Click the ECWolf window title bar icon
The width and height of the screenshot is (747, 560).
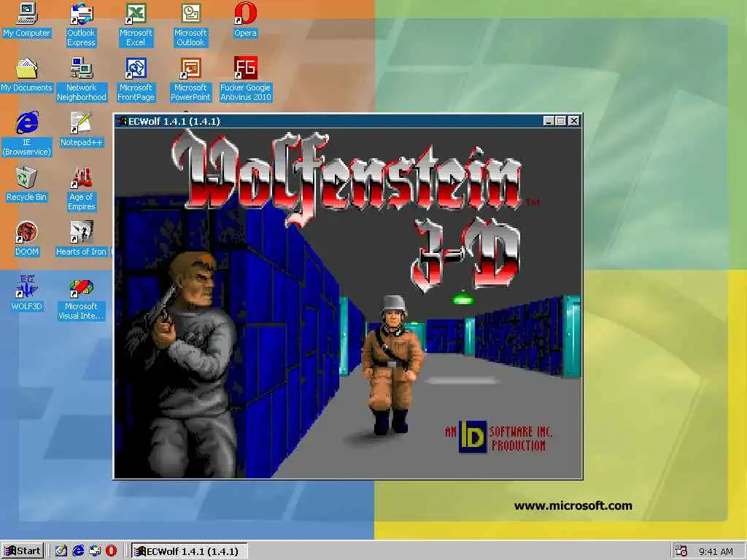[122, 121]
